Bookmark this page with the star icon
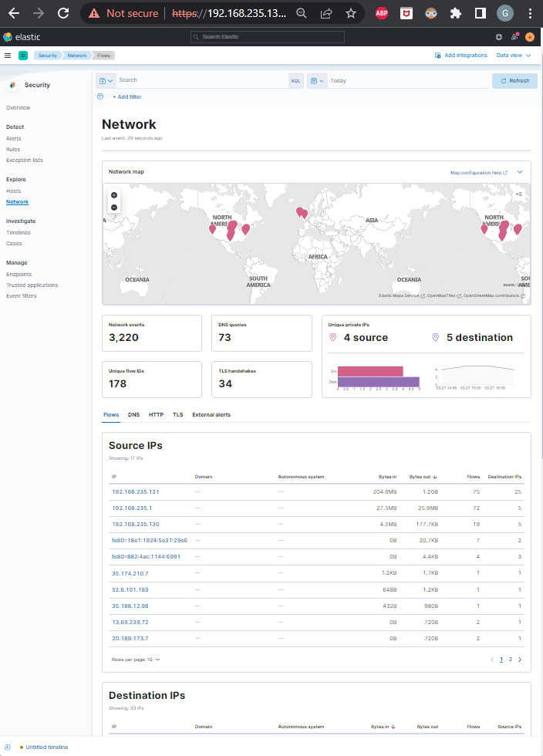 (351, 13)
